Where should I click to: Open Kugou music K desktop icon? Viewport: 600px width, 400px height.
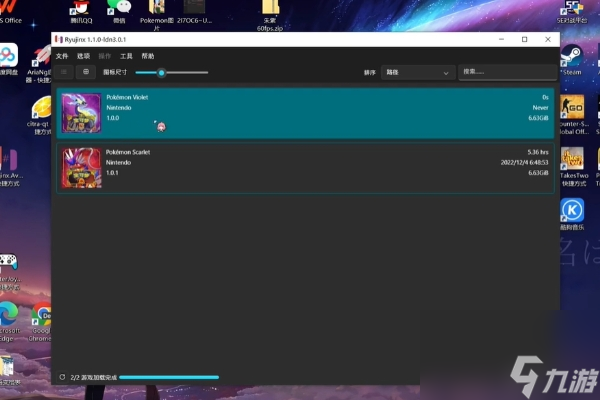pos(572,214)
